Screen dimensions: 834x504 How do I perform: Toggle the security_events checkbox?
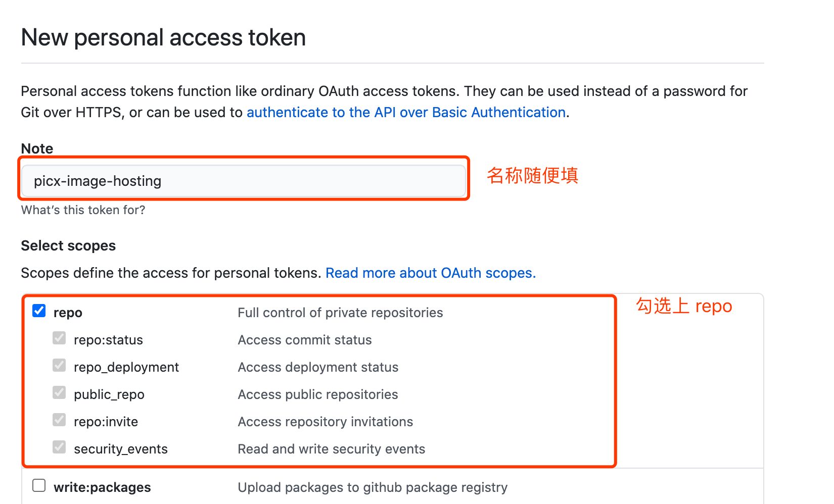pos(59,447)
